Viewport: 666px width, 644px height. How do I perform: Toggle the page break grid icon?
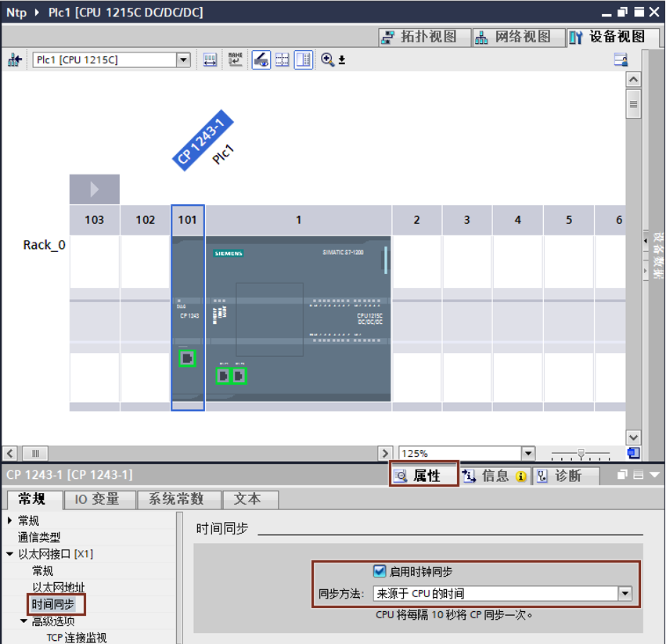pos(282,60)
